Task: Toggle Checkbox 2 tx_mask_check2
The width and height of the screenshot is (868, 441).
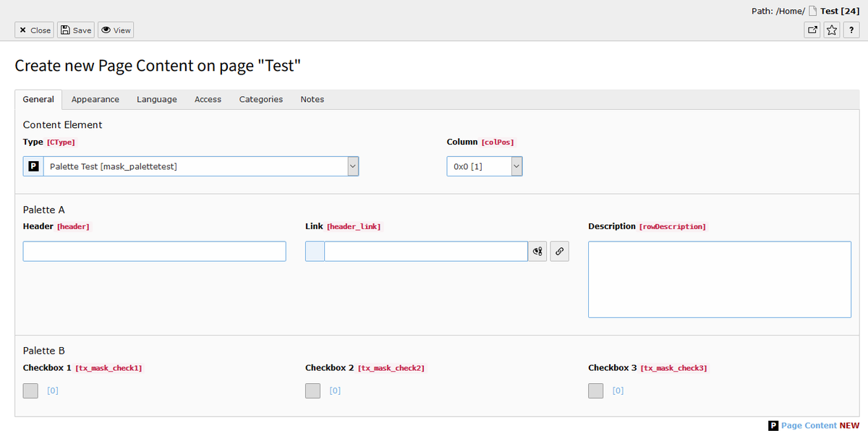Action: pos(313,390)
